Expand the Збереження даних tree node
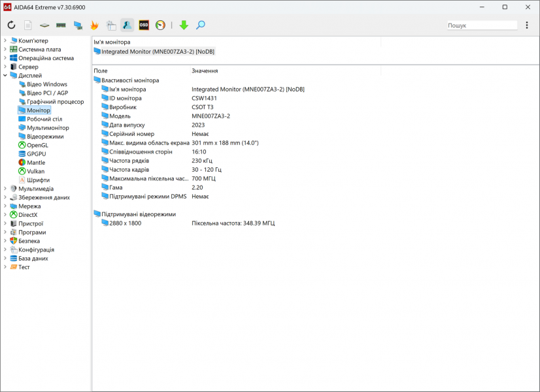 tap(5, 197)
